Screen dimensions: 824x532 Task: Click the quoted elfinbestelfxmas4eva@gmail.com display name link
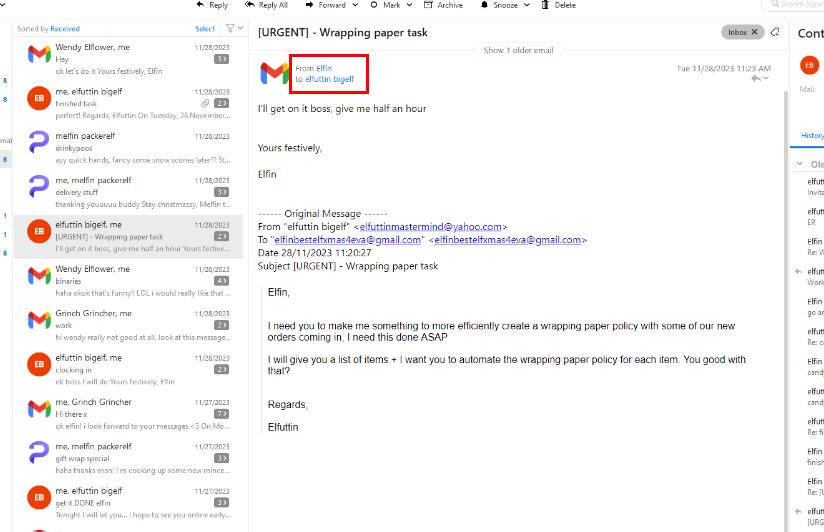(x=347, y=240)
